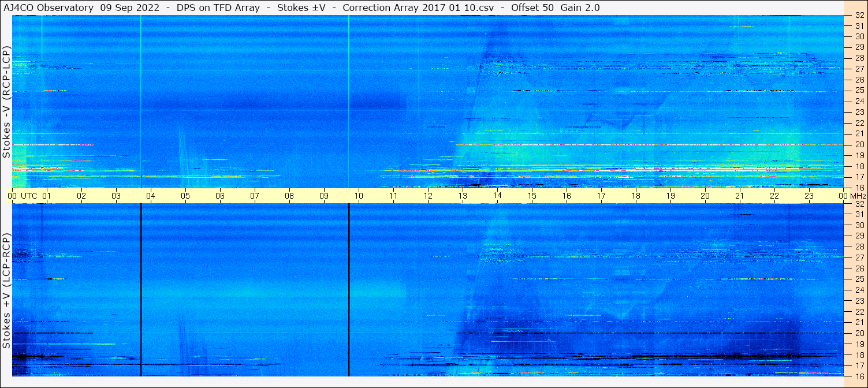Viewport: 868px width, 388px height.
Task: Click the 16 MHz label beside upper Stokes -V panel
Action: 859,187
